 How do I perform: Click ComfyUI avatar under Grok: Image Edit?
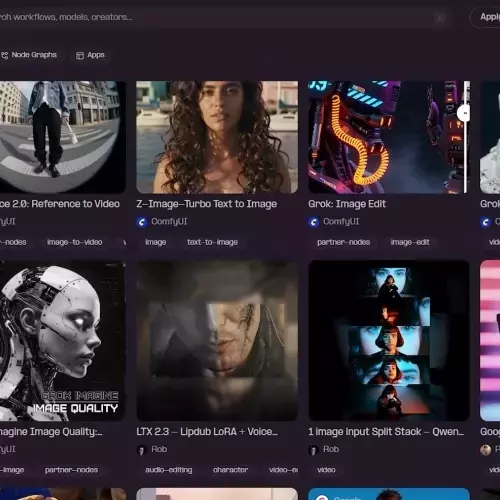[x=314, y=222]
